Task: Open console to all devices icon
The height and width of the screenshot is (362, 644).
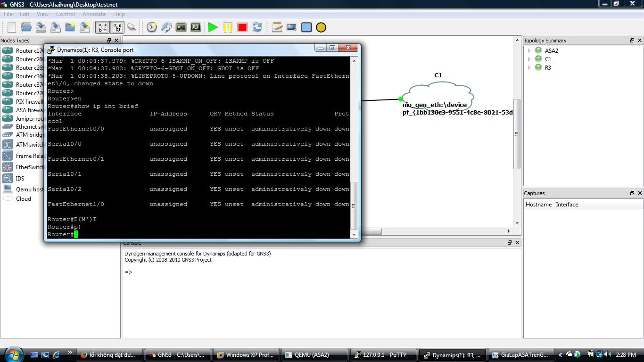Action: click(181, 27)
